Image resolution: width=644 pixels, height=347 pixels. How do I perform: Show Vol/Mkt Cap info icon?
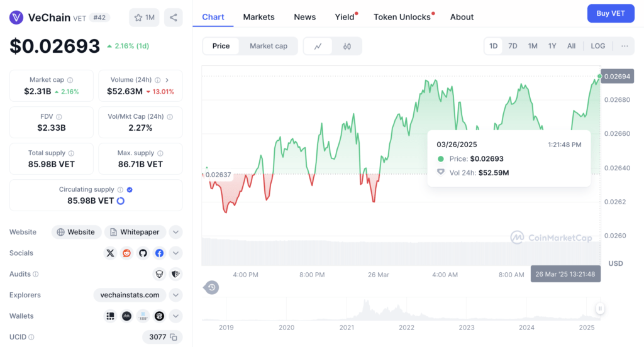170,117
